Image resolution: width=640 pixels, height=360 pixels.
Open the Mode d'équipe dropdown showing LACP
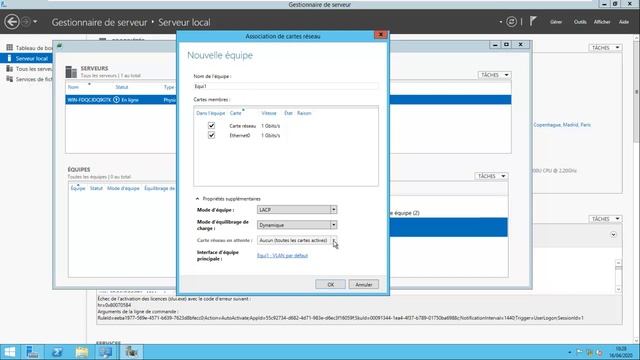click(297, 209)
